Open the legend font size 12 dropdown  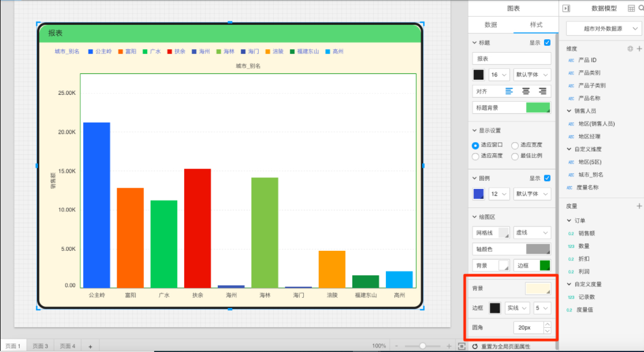(x=499, y=194)
